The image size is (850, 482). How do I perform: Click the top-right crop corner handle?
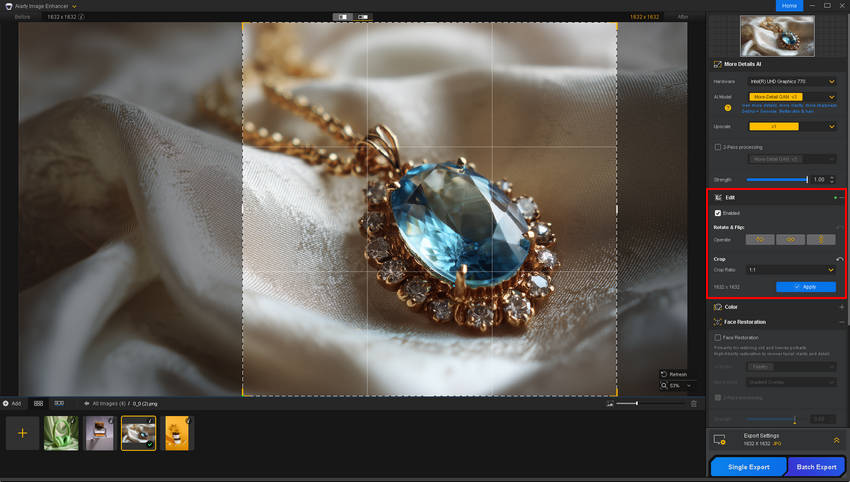click(616, 24)
